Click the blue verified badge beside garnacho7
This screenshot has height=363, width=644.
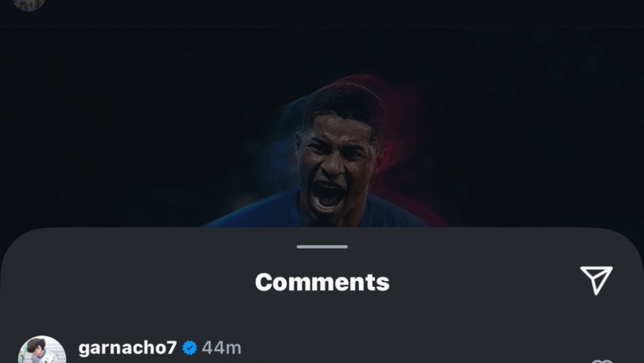(190, 348)
